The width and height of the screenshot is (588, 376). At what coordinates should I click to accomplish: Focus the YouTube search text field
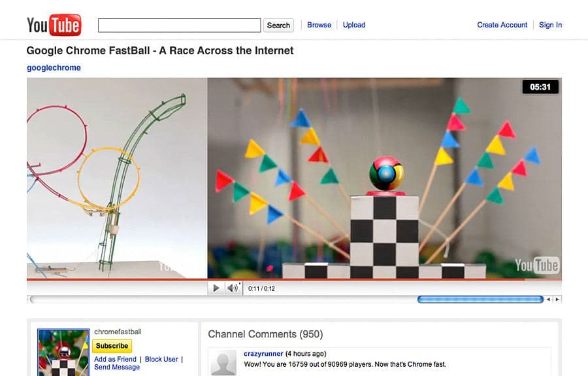pos(179,26)
